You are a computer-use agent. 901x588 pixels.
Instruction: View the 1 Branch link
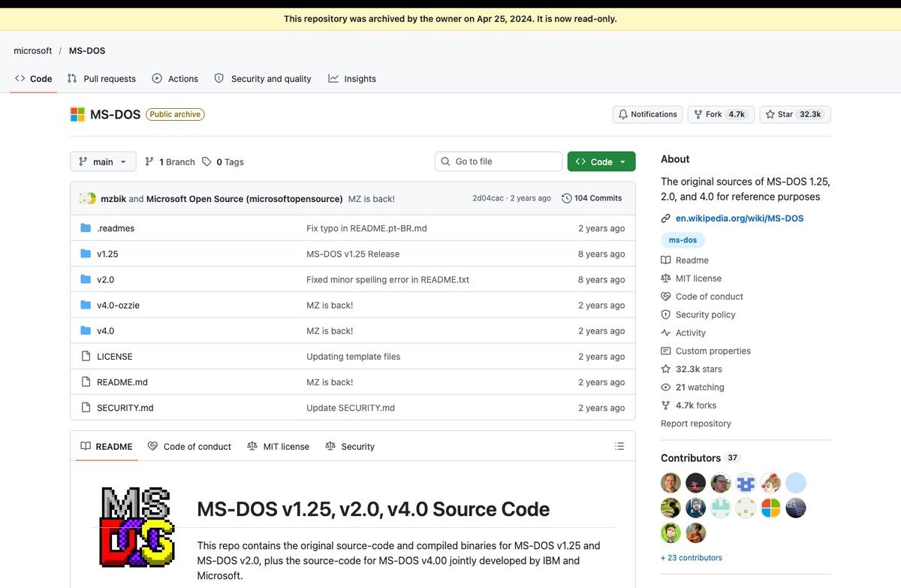click(170, 162)
